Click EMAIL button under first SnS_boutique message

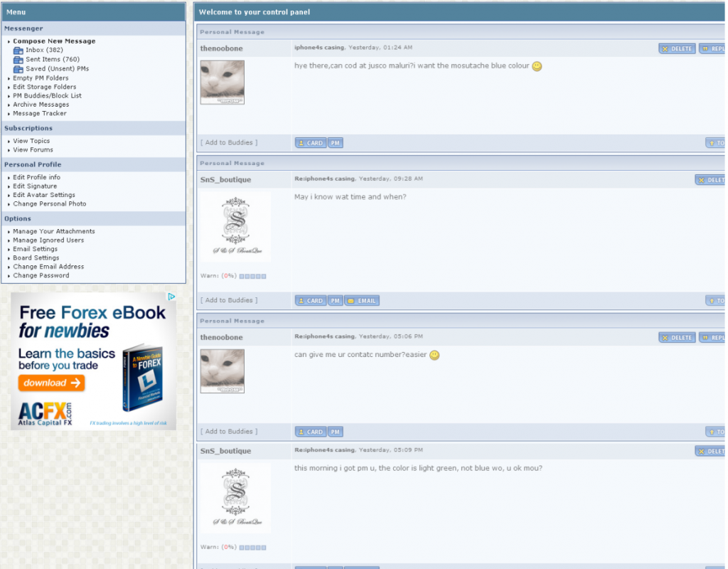362,301
